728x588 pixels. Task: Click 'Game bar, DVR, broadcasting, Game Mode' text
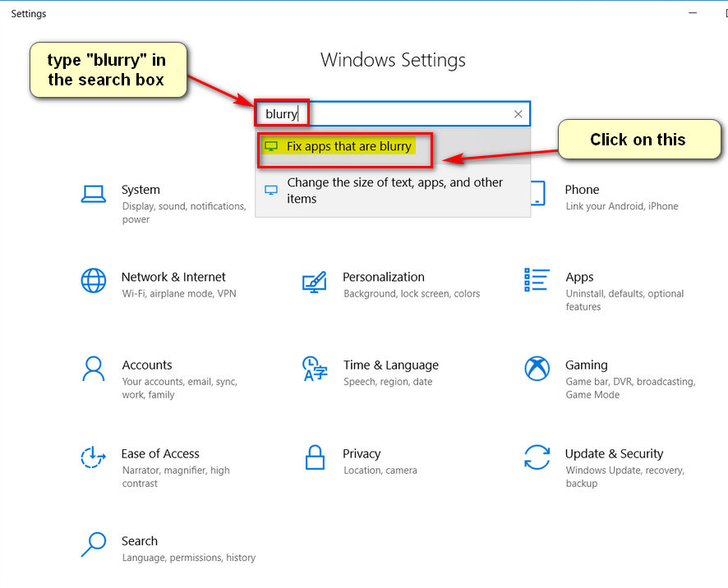pyautogui.click(x=630, y=388)
